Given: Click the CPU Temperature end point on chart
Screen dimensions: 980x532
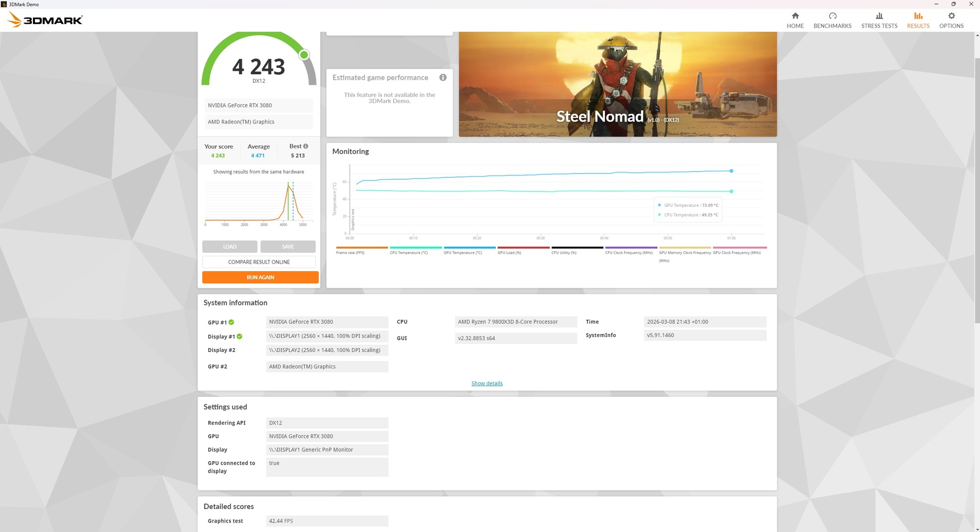Looking at the screenshot, I should pyautogui.click(x=731, y=191).
